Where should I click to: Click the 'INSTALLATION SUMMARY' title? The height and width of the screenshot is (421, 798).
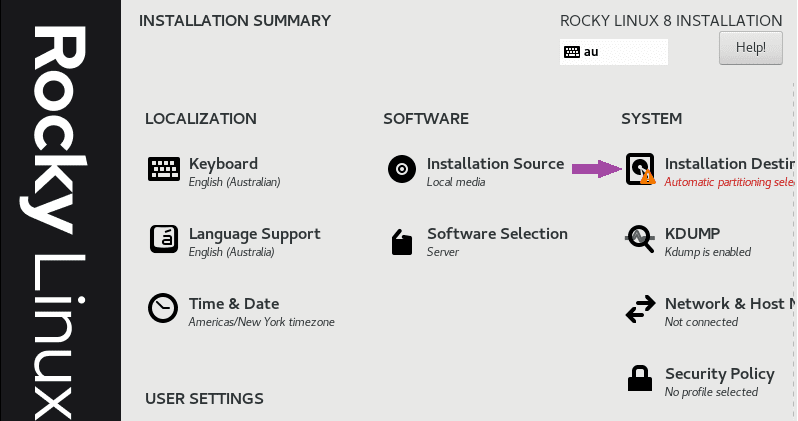(x=235, y=21)
